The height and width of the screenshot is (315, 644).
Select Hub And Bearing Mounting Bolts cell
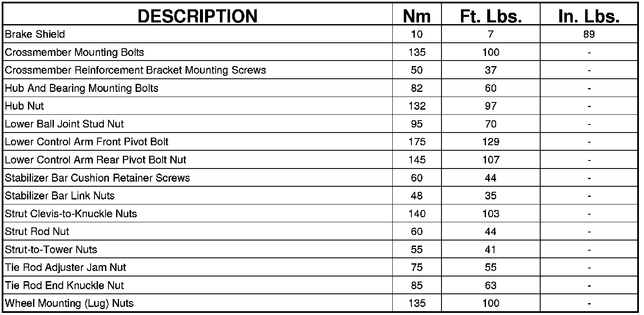[x=82, y=88]
